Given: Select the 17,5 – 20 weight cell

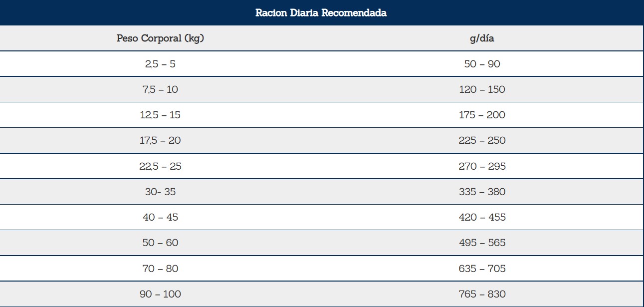Looking at the screenshot, I should 160,140.
